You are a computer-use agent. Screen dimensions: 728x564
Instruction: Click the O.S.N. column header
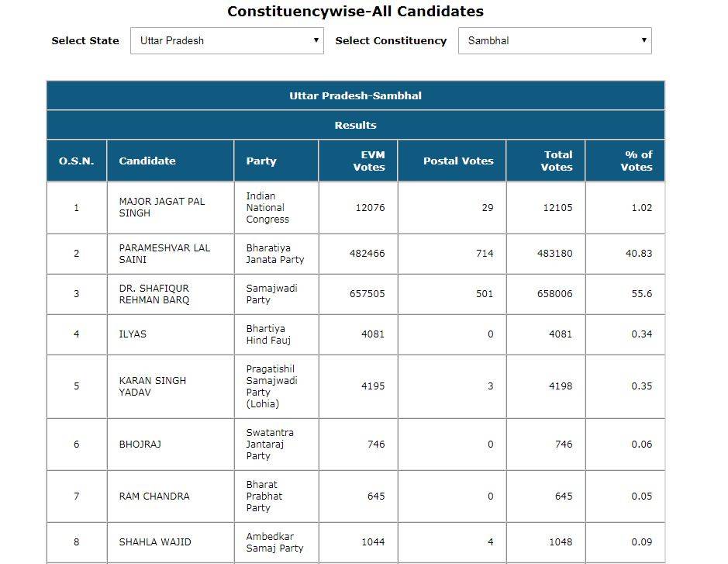tap(76, 161)
